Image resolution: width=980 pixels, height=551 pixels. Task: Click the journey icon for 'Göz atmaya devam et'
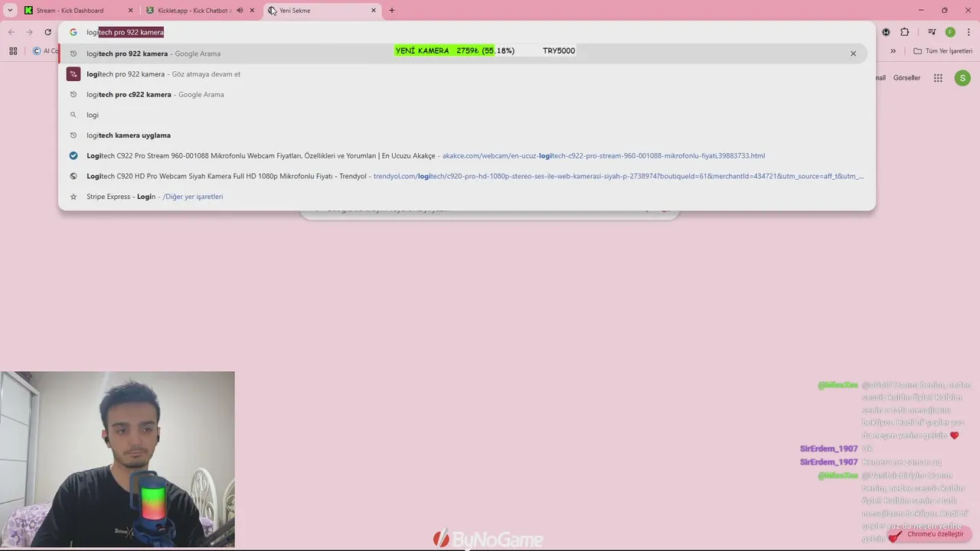click(x=73, y=74)
